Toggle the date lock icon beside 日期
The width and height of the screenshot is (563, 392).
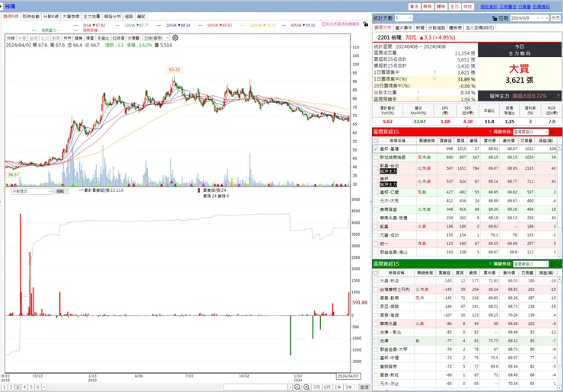tap(495, 18)
